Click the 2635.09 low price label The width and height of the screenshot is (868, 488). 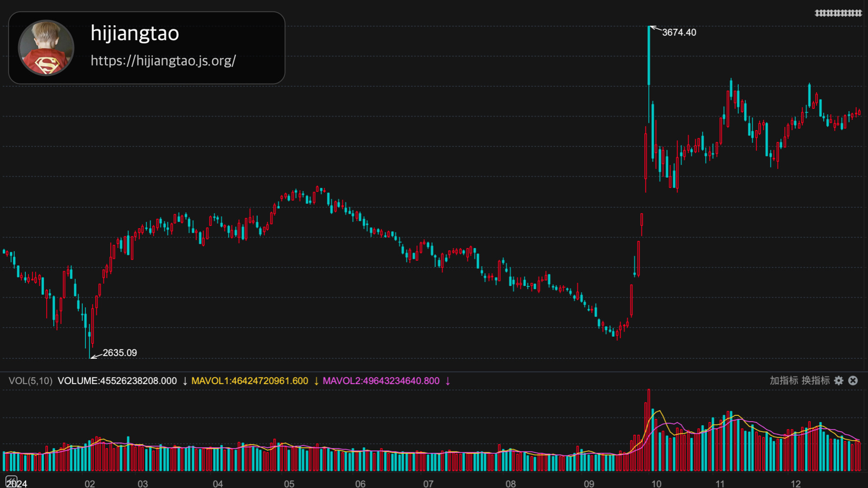pos(120,353)
